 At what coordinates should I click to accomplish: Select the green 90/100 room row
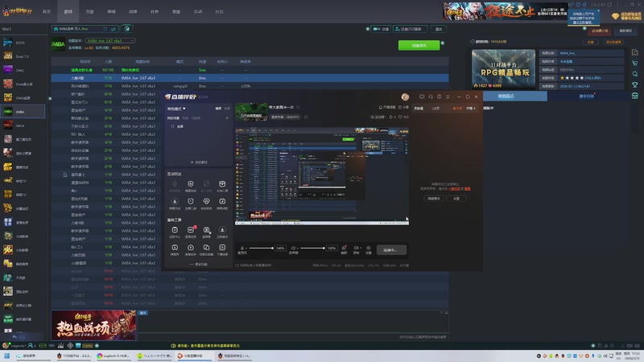point(250,70)
